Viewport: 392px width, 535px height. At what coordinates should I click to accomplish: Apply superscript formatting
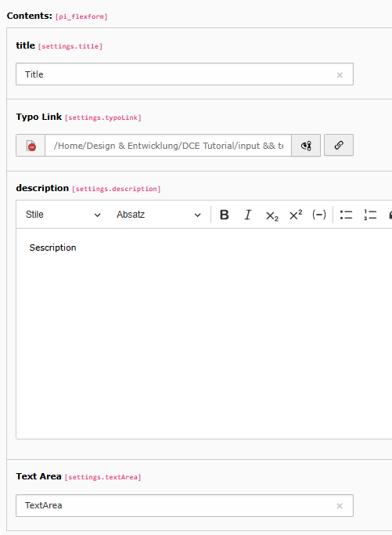(x=296, y=215)
